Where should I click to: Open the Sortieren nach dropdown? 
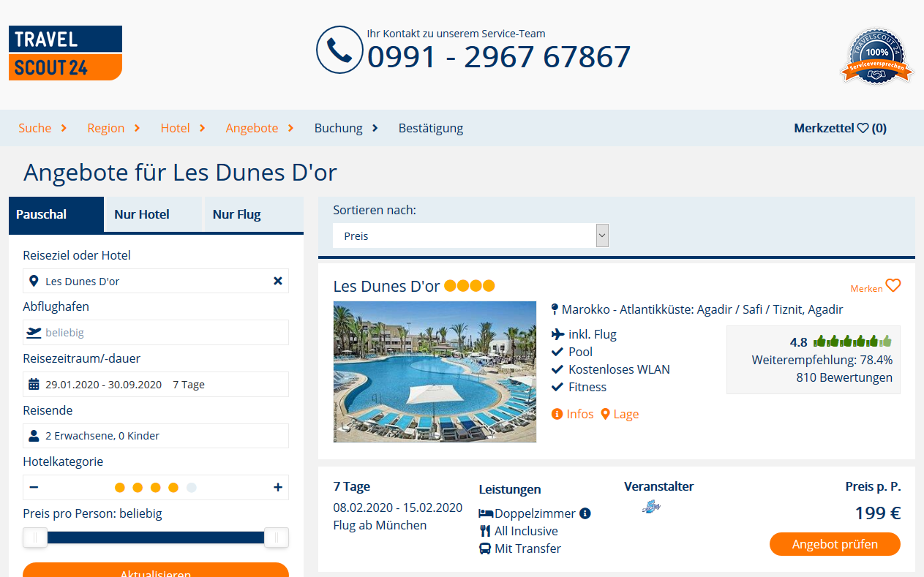tap(470, 235)
